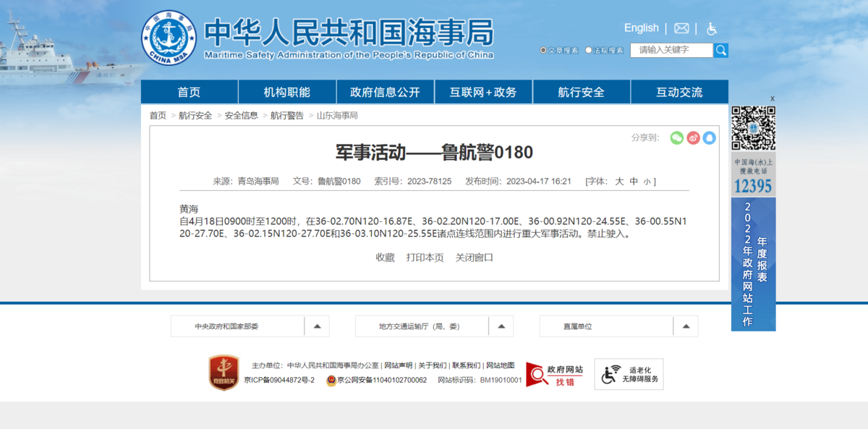Click the 来源：青岛海事局 source text
The width and height of the screenshot is (868, 429).
point(246,182)
